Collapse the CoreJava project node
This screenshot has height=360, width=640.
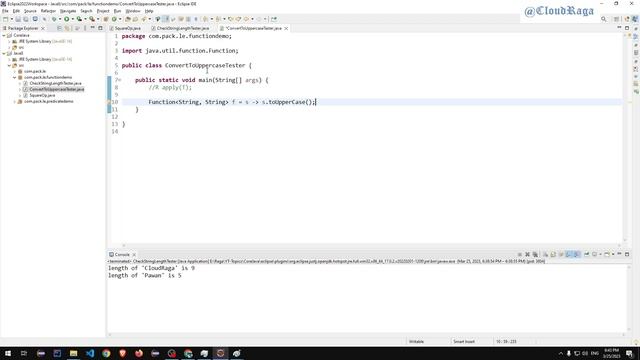pyautogui.click(x=4, y=36)
